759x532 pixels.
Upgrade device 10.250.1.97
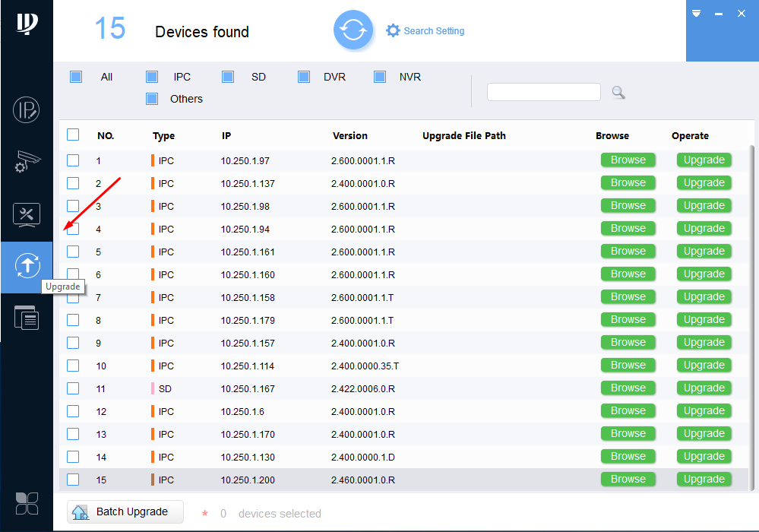[704, 160]
